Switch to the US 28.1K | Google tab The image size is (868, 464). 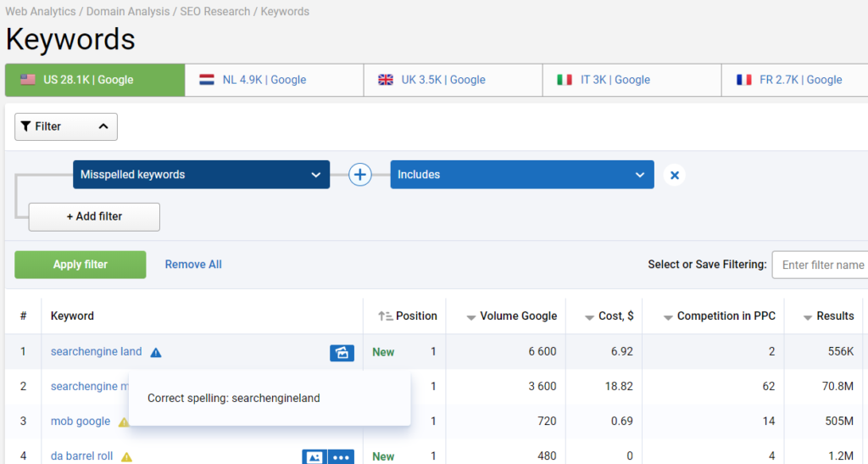click(x=95, y=80)
